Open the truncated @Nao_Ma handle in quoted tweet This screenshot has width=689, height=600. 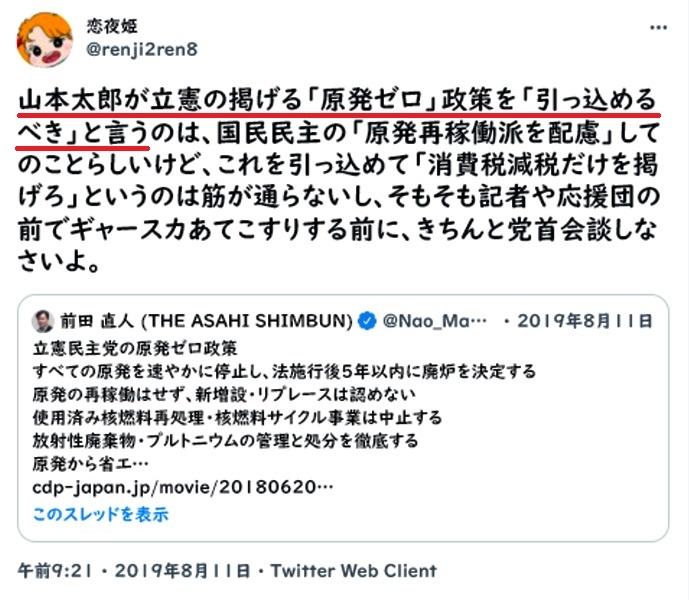434,321
